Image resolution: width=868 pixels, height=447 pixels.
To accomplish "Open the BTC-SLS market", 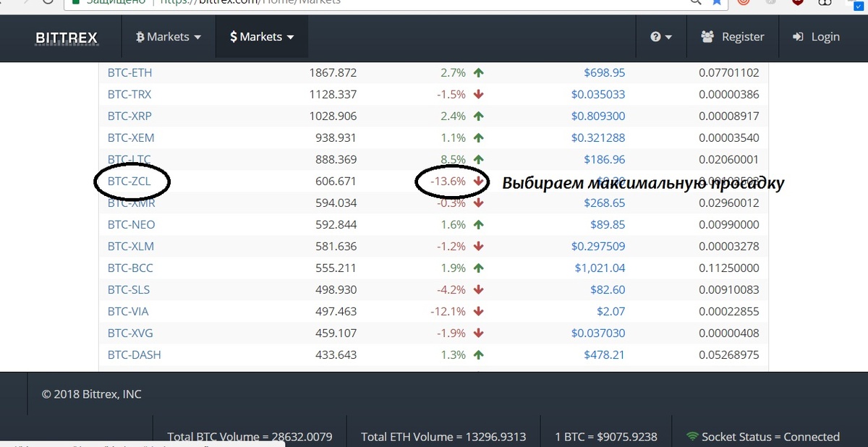I will coord(129,290).
